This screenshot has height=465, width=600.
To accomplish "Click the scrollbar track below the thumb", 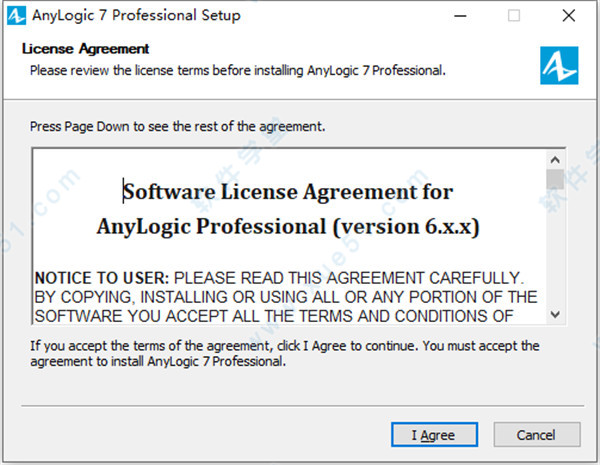I will point(554,250).
